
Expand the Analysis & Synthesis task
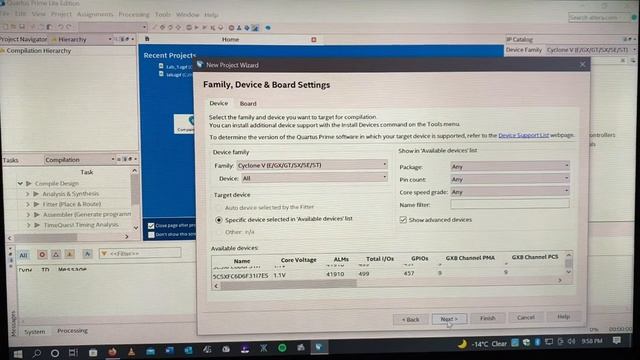[28, 194]
